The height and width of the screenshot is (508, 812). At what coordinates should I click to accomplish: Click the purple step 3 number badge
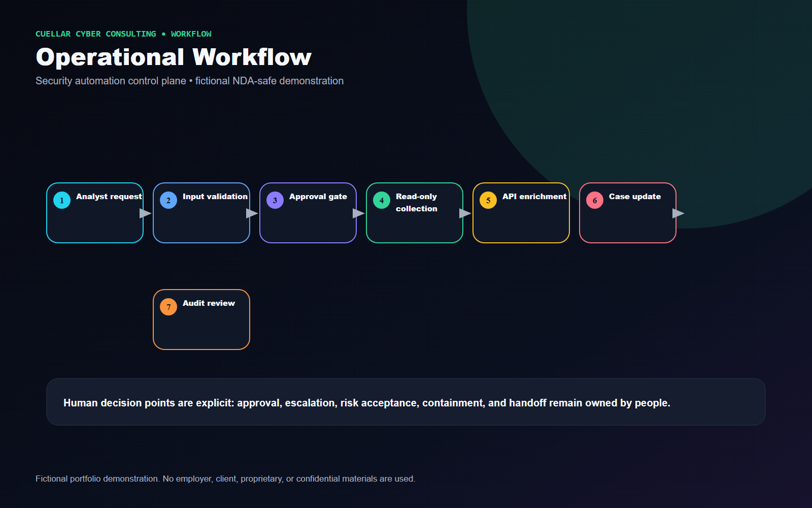(x=275, y=200)
